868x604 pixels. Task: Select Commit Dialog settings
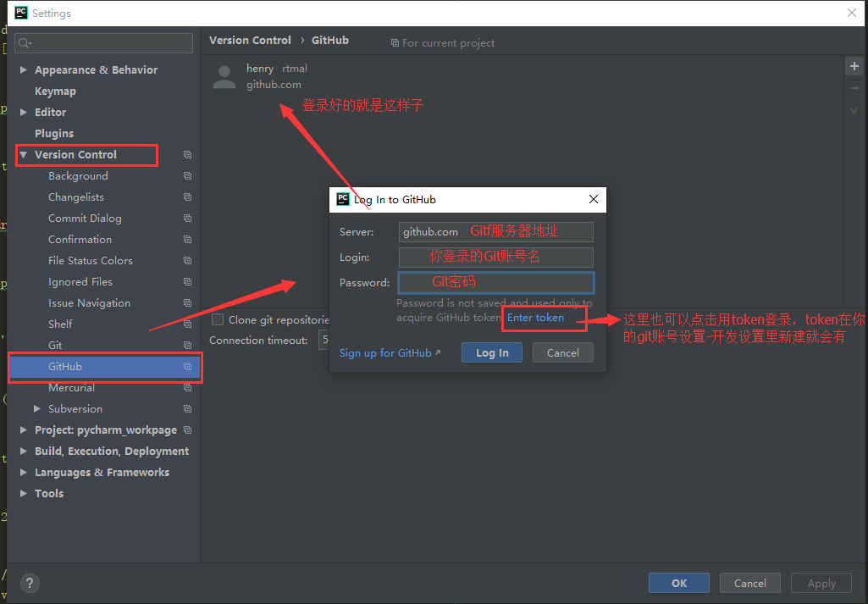[85, 218]
